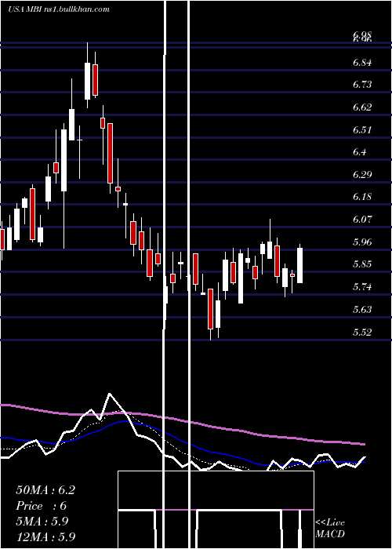
Task: Click the 6.07 price axis label
Action: point(362,220)
